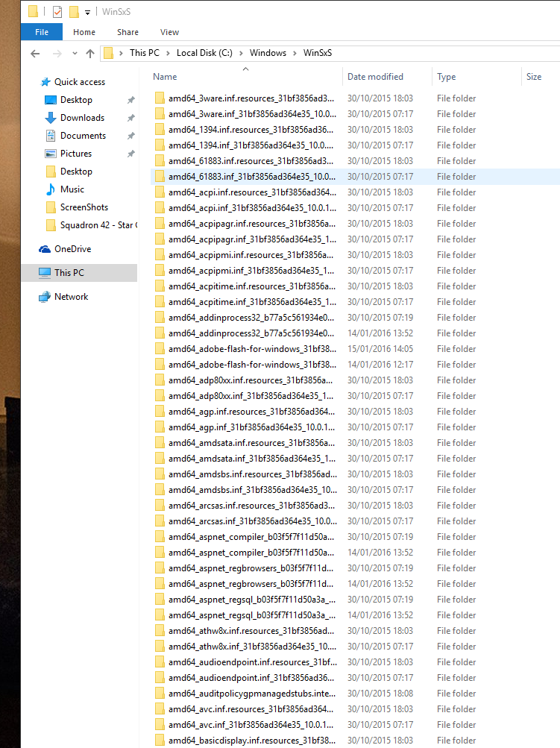Open pinned Desktop in Quick access
Viewport: 560px width, 748px height.
coord(76,100)
